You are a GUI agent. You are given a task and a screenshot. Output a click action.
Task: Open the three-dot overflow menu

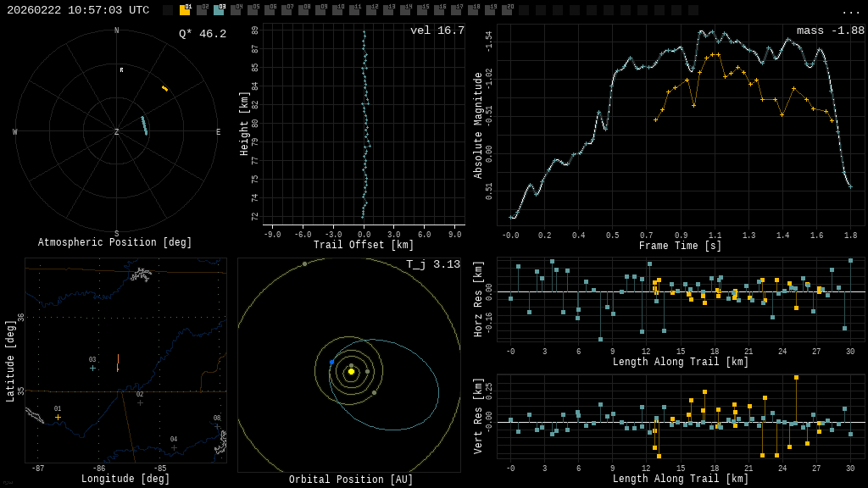click(850, 11)
